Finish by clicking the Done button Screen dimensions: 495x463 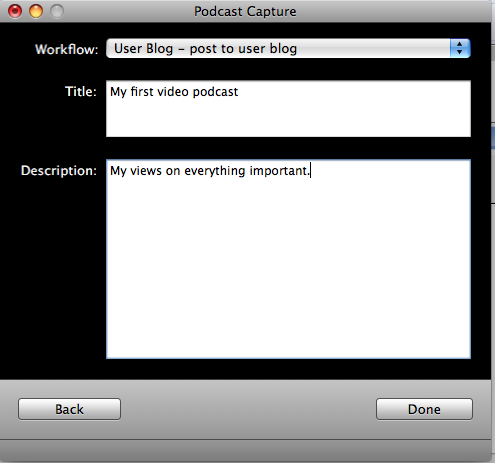pos(424,409)
